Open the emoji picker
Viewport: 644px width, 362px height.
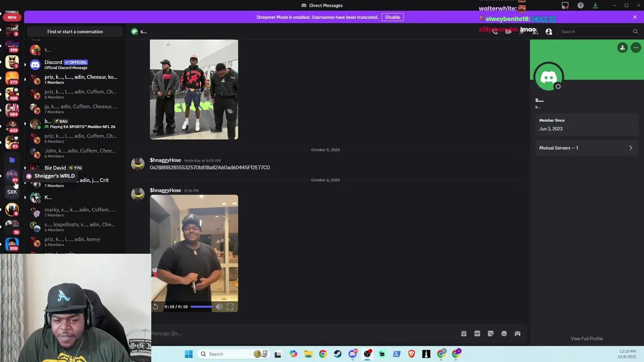(x=504, y=333)
